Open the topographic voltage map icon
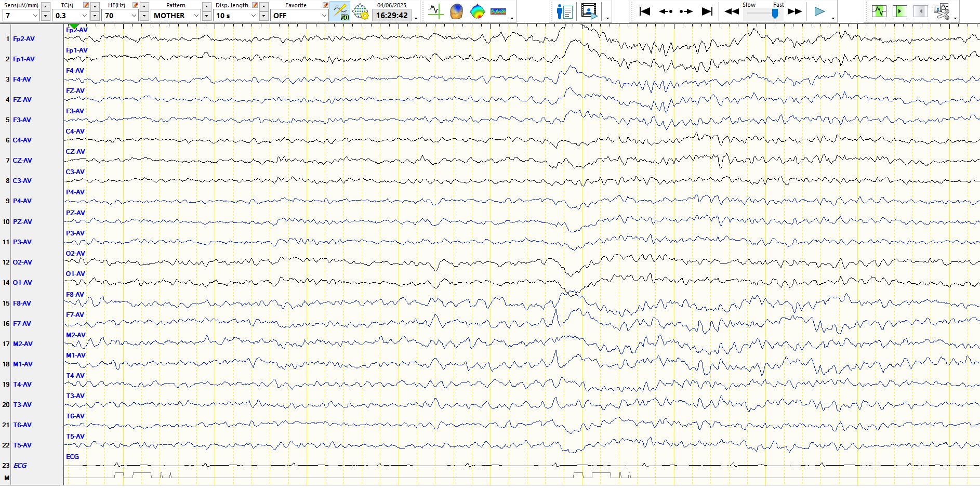This screenshot has width=980, height=488. [477, 11]
